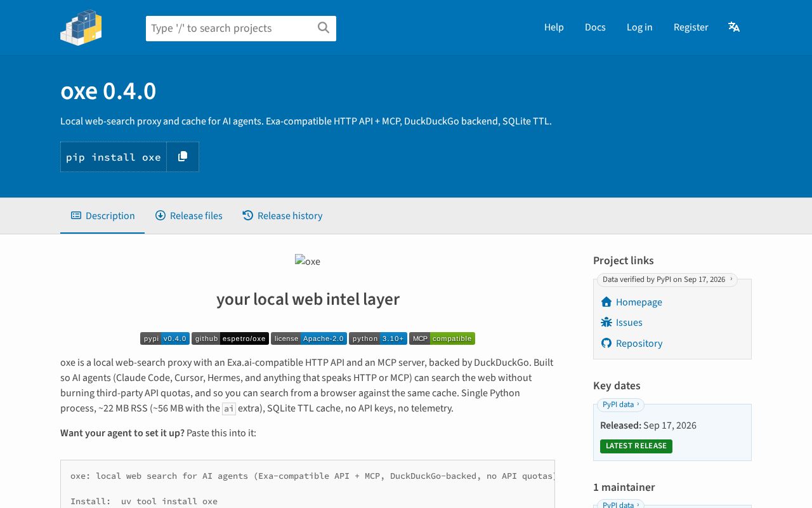The height and width of the screenshot is (508, 812).
Task: Expand the 'Data verified by PyPI' details
Action: (x=667, y=279)
